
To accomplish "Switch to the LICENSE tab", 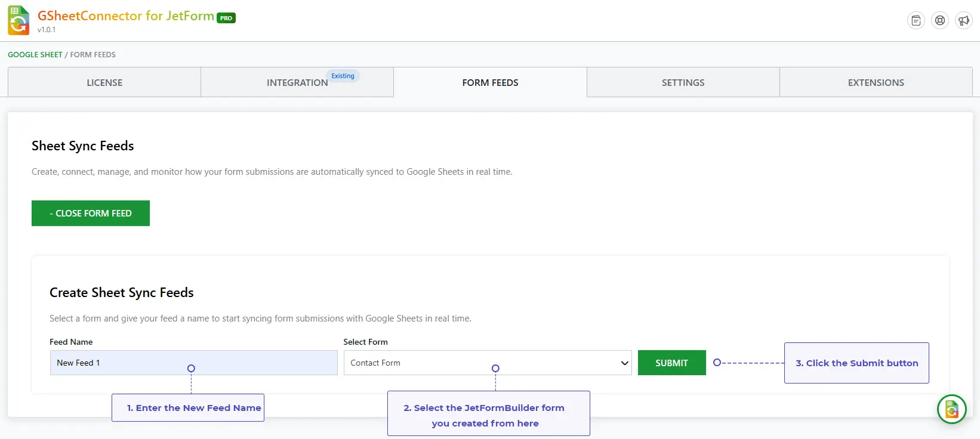I will click(104, 82).
